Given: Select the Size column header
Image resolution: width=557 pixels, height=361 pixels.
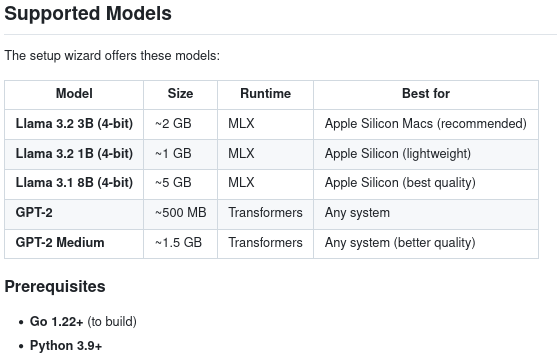Looking at the screenshot, I should click(x=180, y=94).
